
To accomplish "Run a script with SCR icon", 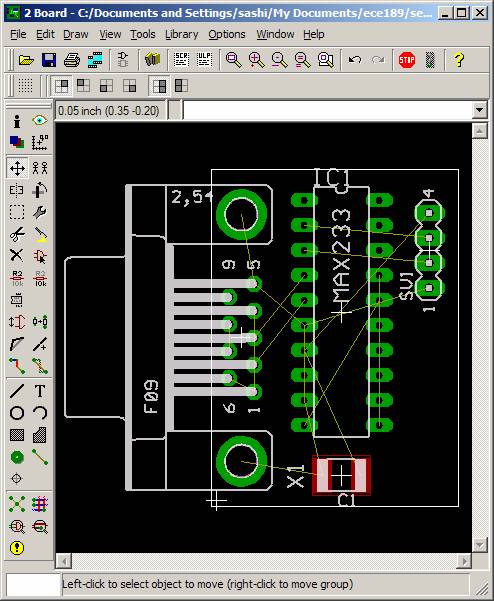I will [x=181, y=60].
